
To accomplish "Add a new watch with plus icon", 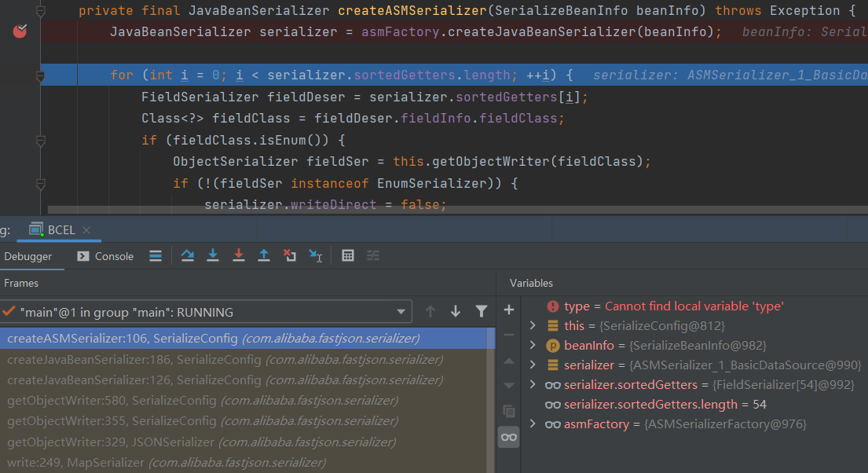I will click(508, 310).
